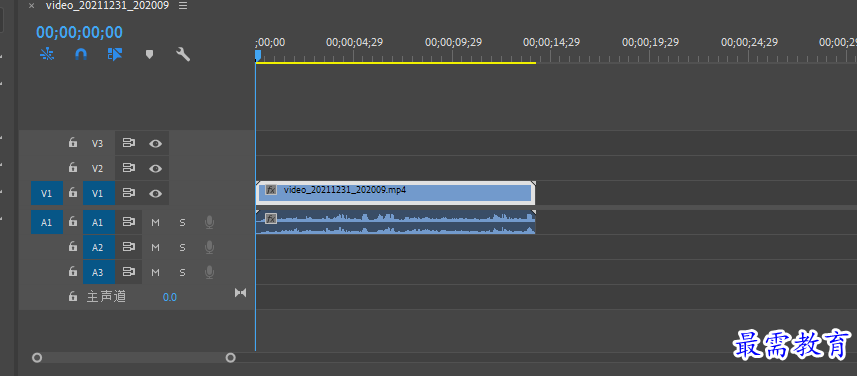This screenshot has width=857, height=376.
Task: Toggle lock on track A3
Action: tap(73, 271)
